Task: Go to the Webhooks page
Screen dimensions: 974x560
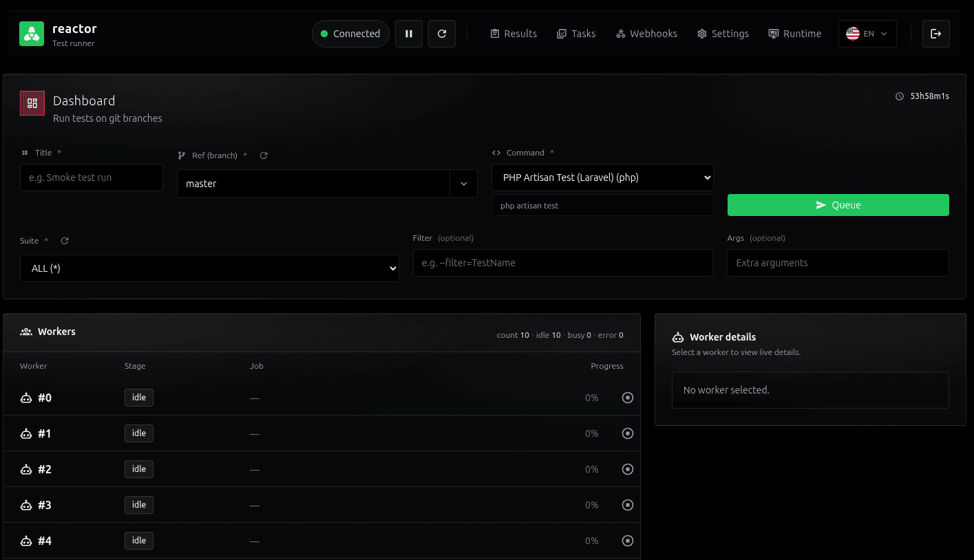Action: click(646, 34)
